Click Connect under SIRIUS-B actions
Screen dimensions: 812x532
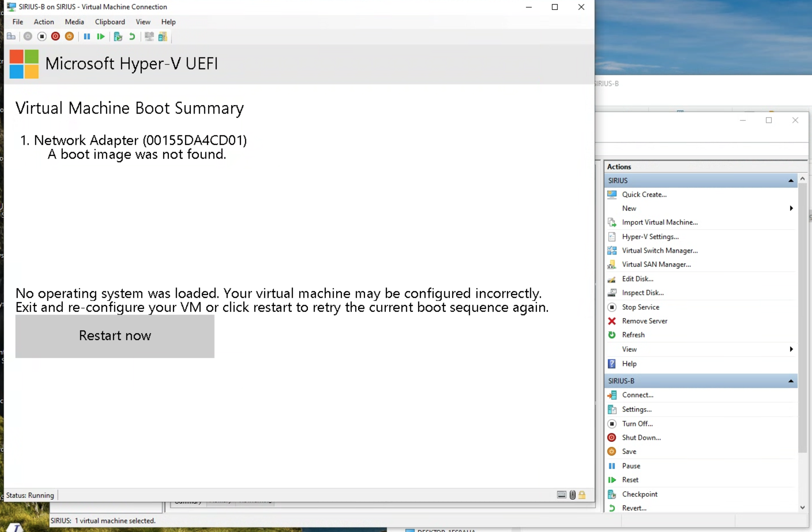638,395
